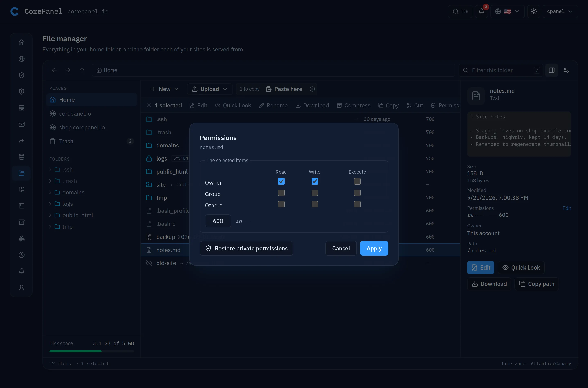Click Paste here button
The width and height of the screenshot is (588, 388).
[284, 89]
